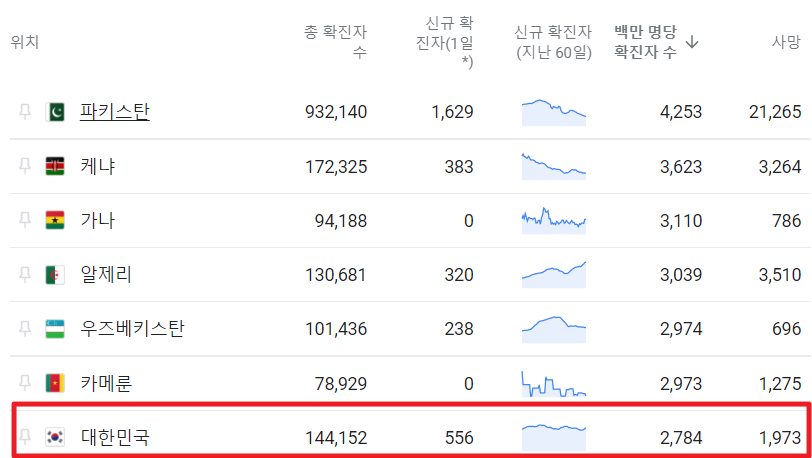This screenshot has width=812, height=458.
Task: Select the 알제리 country name
Action: click(x=106, y=274)
